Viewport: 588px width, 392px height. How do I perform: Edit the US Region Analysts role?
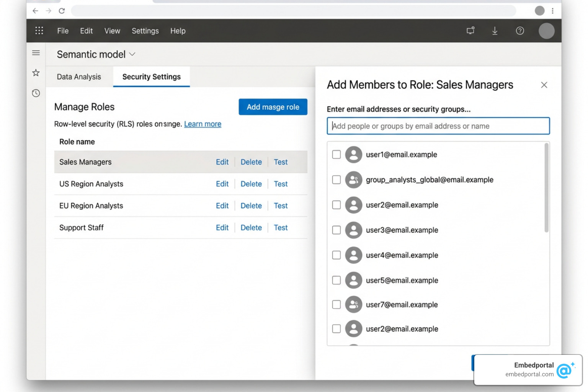pyautogui.click(x=222, y=184)
